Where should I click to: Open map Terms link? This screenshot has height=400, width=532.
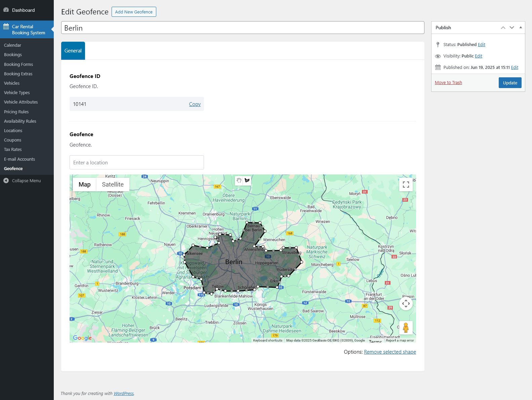[375, 341]
